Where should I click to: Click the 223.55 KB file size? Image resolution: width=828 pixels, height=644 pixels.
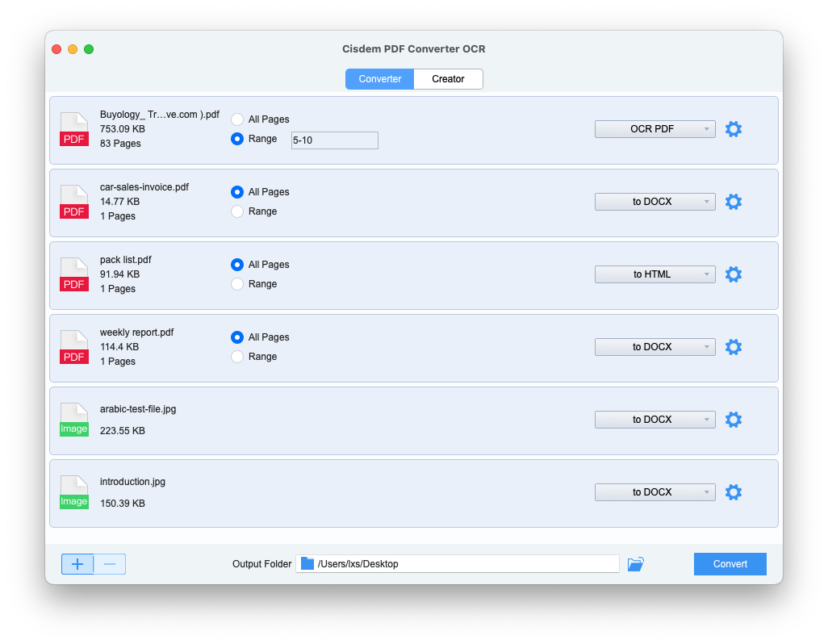coord(123,431)
